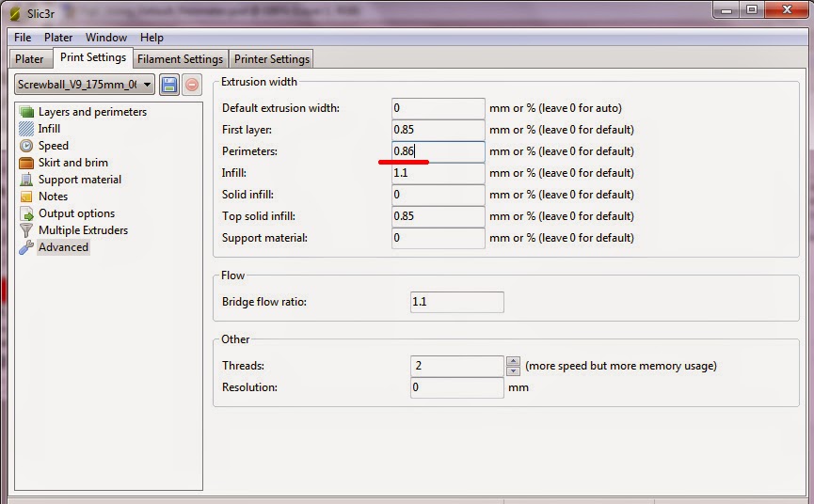The height and width of the screenshot is (504, 814).
Task: Click the Notes icon in sidebar
Action: (26, 197)
